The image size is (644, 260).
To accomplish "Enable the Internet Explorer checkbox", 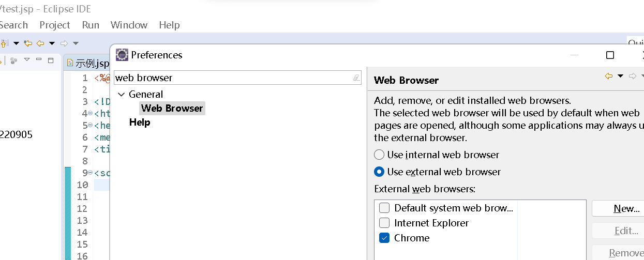I will pos(384,223).
